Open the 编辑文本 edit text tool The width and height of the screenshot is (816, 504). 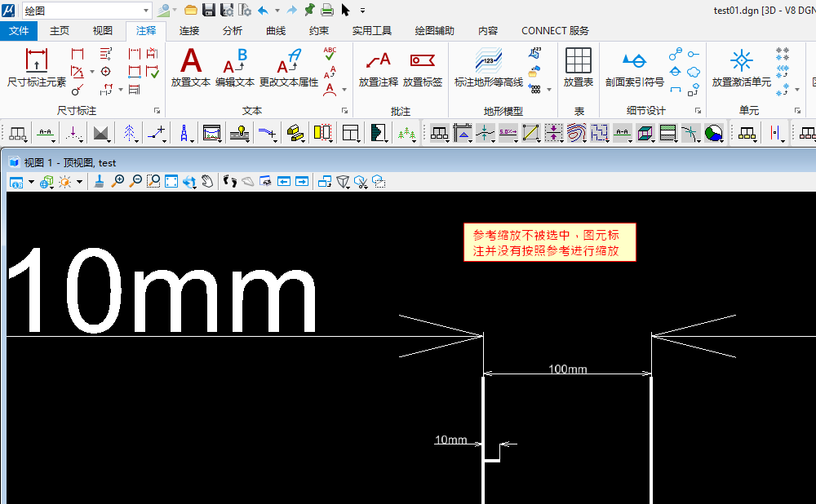[235, 68]
